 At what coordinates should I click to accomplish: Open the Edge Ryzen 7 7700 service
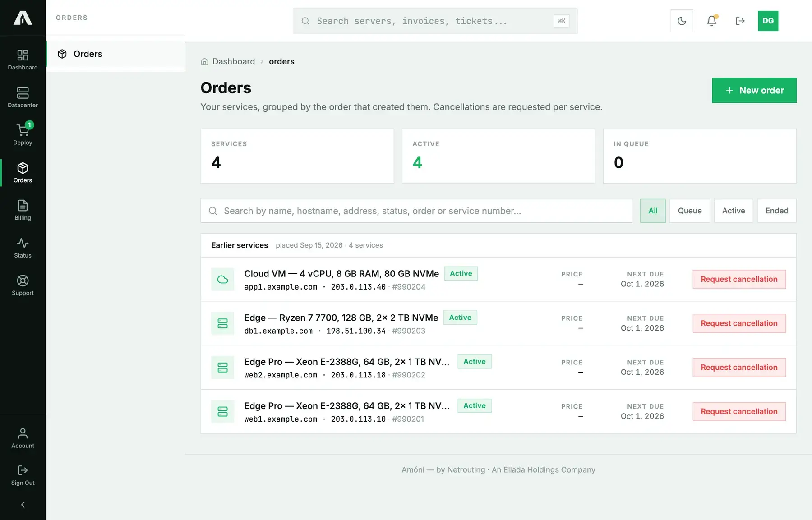(x=341, y=318)
